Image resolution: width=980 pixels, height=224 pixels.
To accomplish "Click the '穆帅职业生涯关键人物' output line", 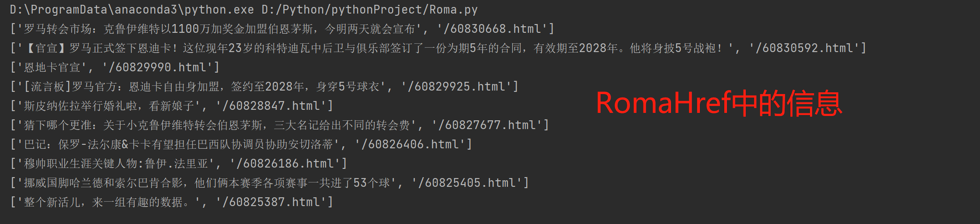I will pos(179,164).
